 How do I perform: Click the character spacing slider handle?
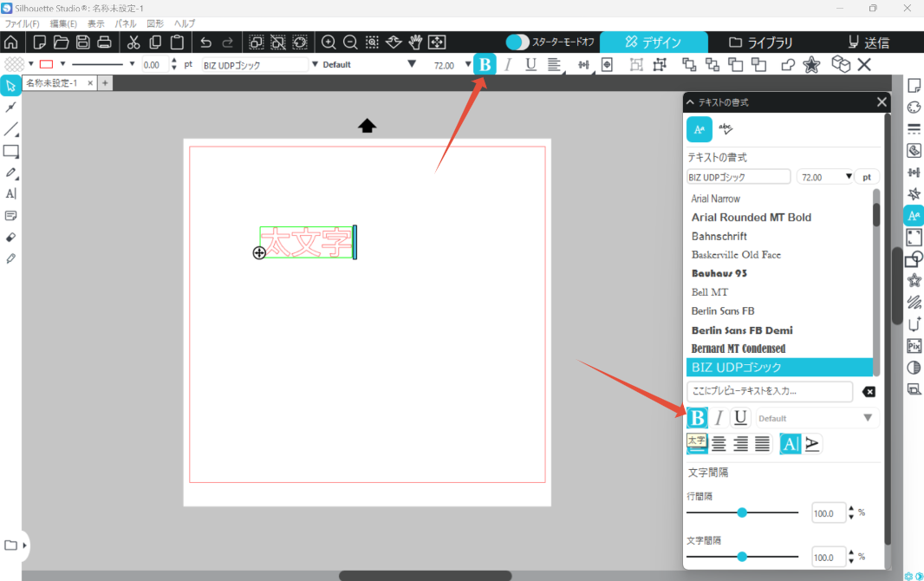[742, 557]
